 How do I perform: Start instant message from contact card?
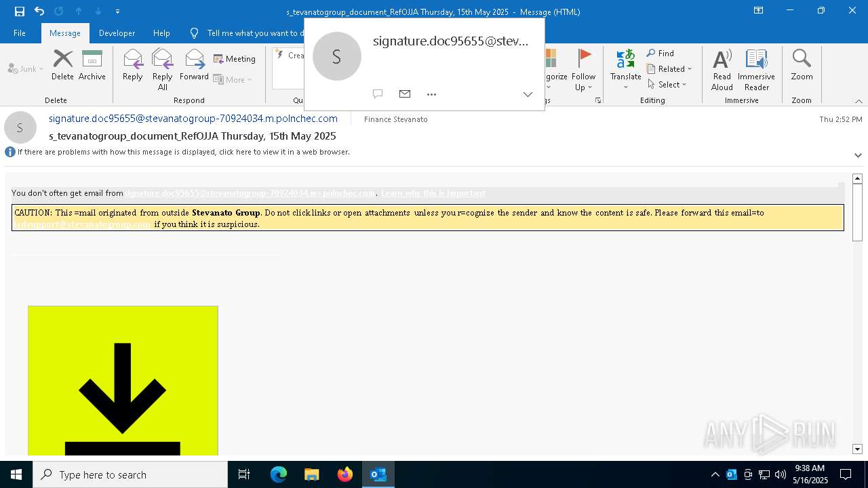(378, 94)
